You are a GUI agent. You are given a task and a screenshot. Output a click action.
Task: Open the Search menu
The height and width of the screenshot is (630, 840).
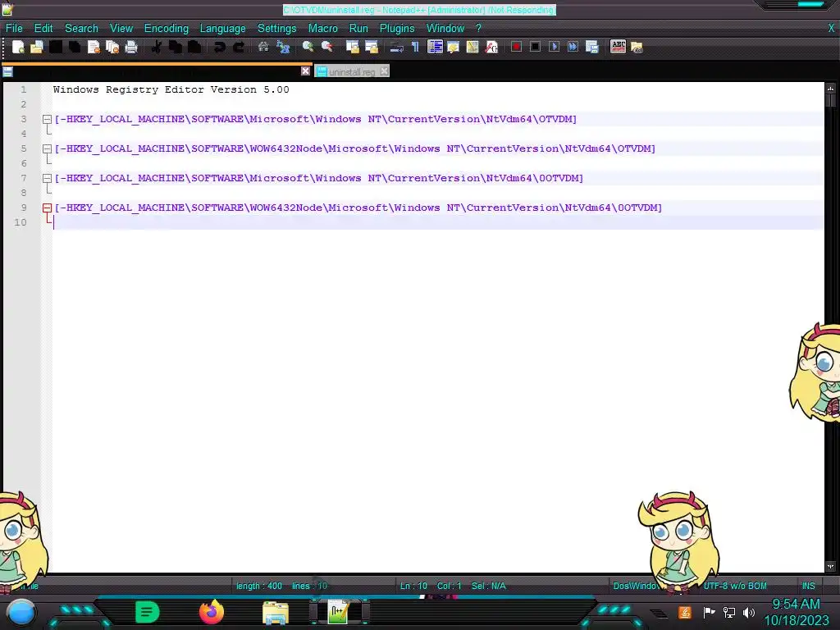pyautogui.click(x=81, y=29)
